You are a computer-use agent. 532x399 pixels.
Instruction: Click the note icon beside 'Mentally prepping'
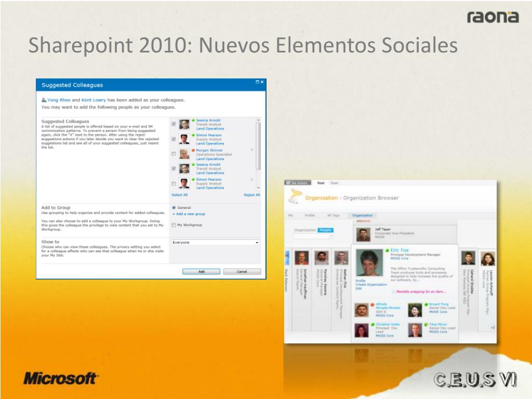click(394, 291)
